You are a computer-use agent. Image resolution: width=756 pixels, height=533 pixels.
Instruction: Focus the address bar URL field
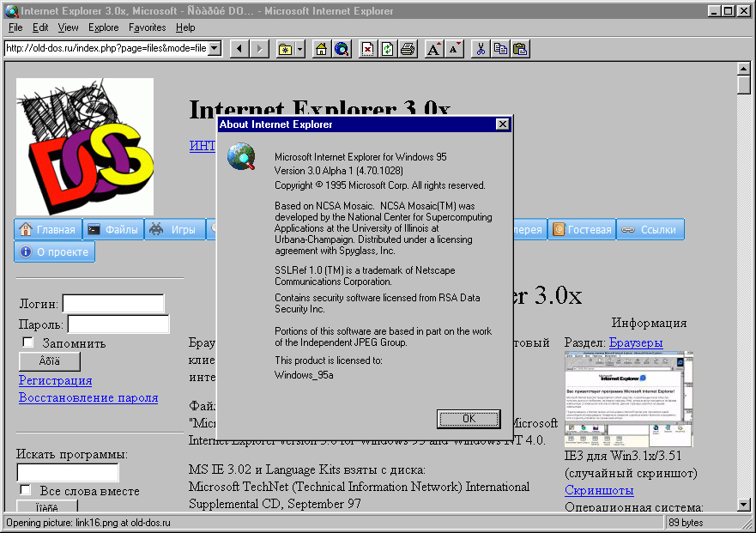click(106, 48)
